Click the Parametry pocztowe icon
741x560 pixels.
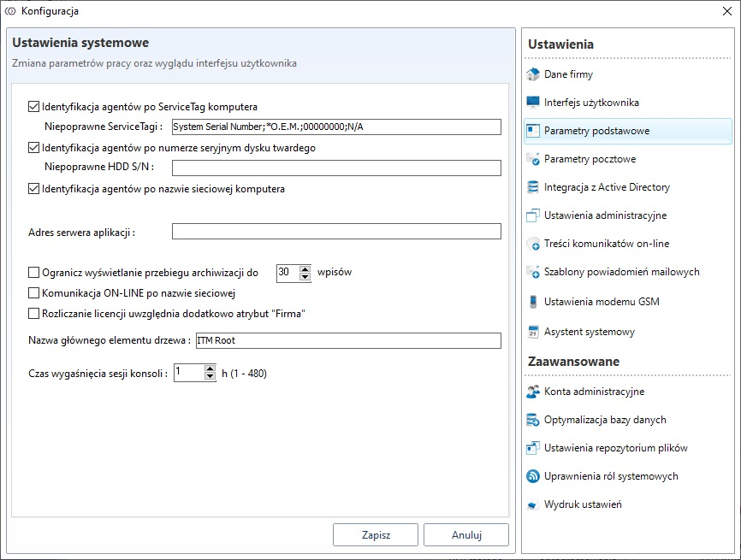tap(533, 159)
